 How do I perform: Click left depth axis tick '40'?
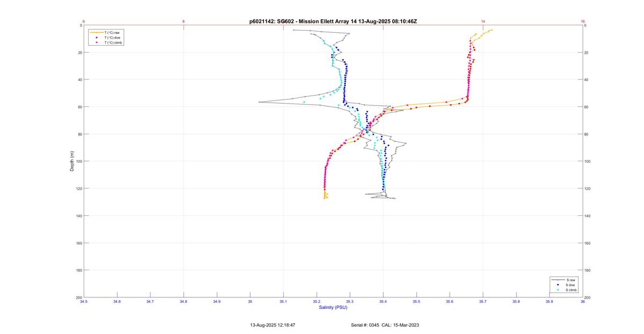[x=80, y=79]
